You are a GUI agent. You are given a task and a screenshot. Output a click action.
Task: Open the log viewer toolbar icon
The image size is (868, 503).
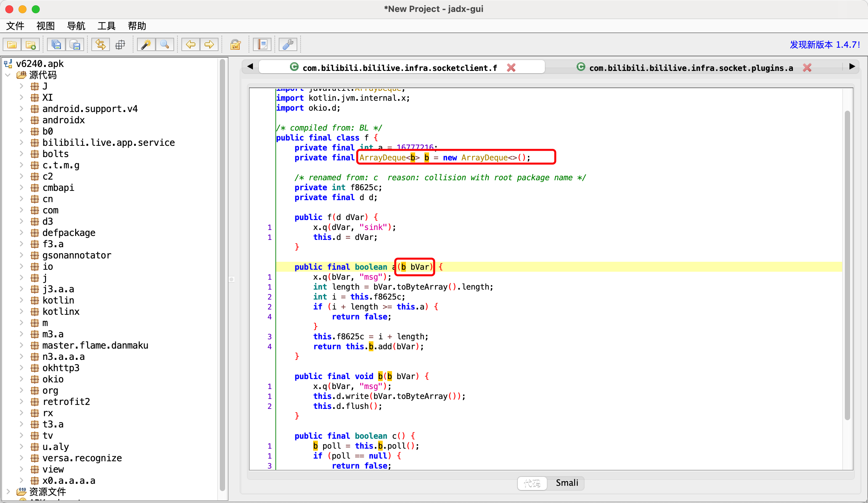[x=262, y=44]
